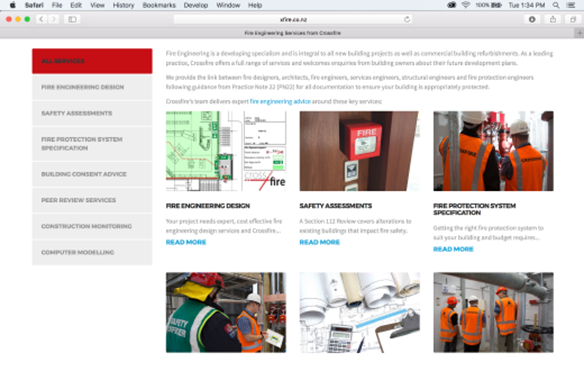The width and height of the screenshot is (584, 370).
Task: Click the blueprints and calculator image
Action: pyautogui.click(x=359, y=312)
